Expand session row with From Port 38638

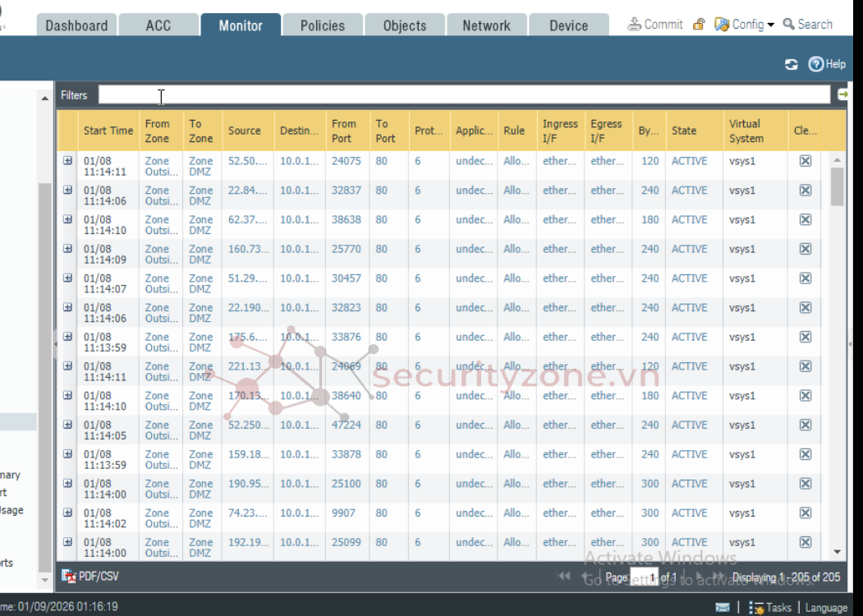pyautogui.click(x=68, y=219)
